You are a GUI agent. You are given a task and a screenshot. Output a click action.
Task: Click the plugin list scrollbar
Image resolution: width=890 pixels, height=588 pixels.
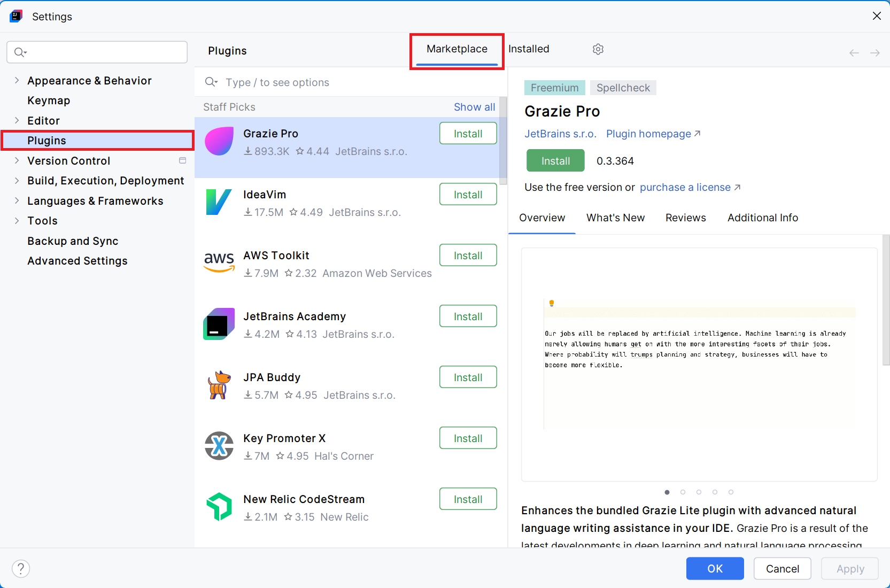pos(503,140)
